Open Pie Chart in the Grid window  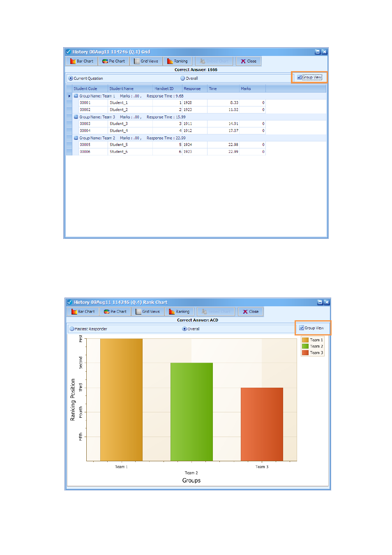tap(114, 61)
